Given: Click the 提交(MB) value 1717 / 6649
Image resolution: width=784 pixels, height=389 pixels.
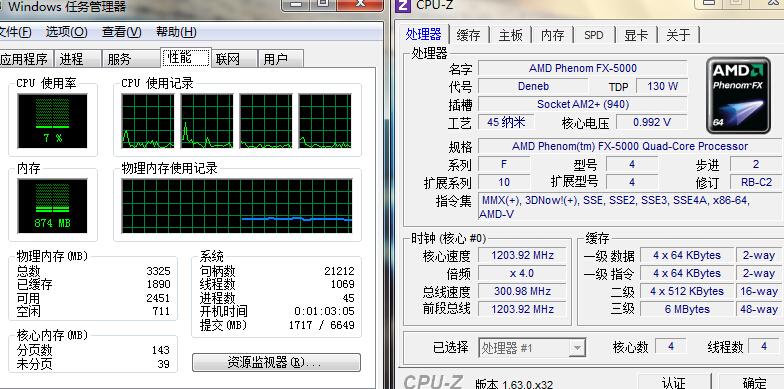Looking at the screenshot, I should click(322, 325).
